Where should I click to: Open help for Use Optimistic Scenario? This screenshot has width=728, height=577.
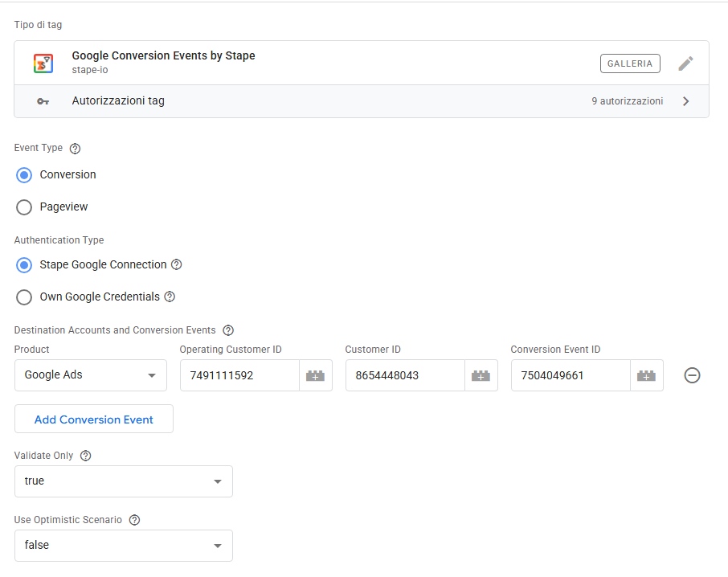(134, 520)
